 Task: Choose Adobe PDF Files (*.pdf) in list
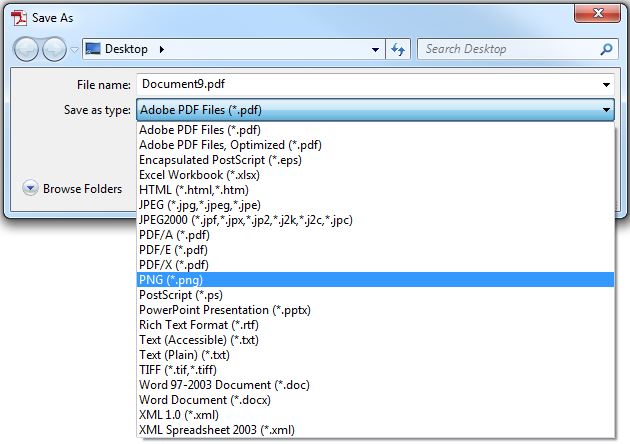375,130
